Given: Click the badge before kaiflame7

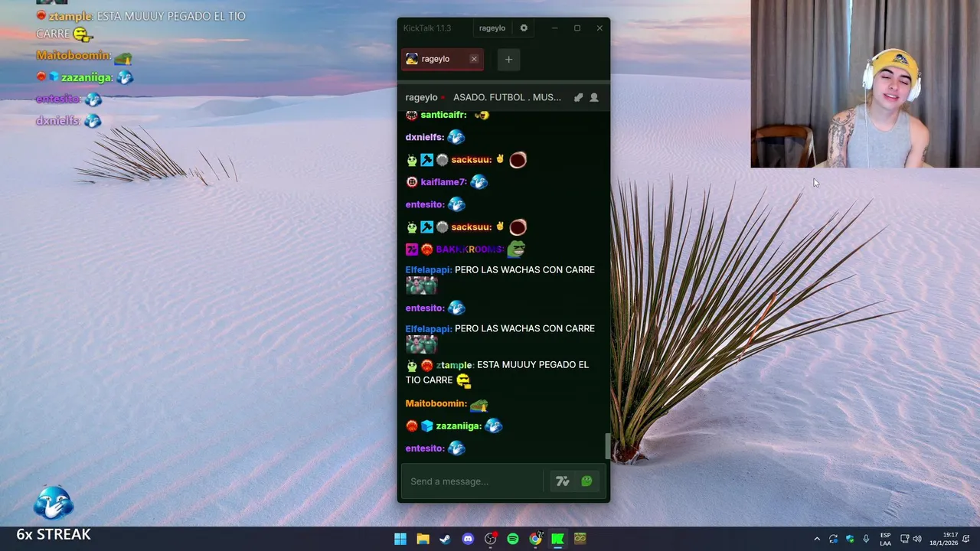Looking at the screenshot, I should tap(412, 182).
